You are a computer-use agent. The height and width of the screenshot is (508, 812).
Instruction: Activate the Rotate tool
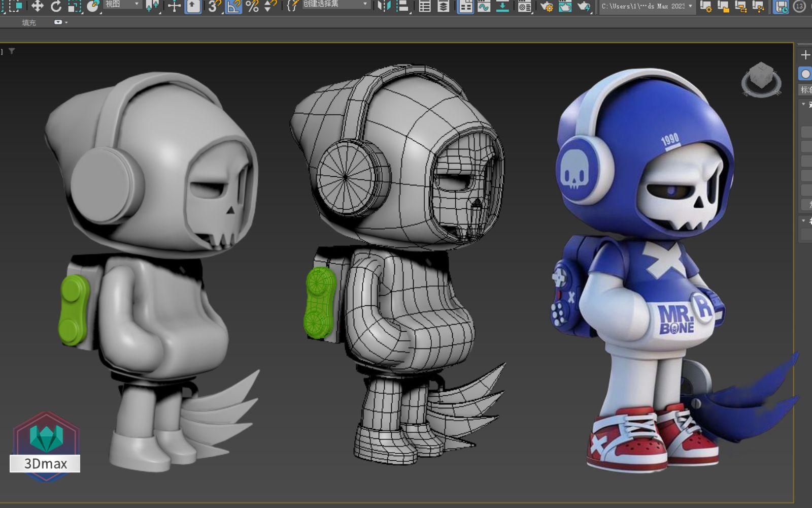[56, 6]
